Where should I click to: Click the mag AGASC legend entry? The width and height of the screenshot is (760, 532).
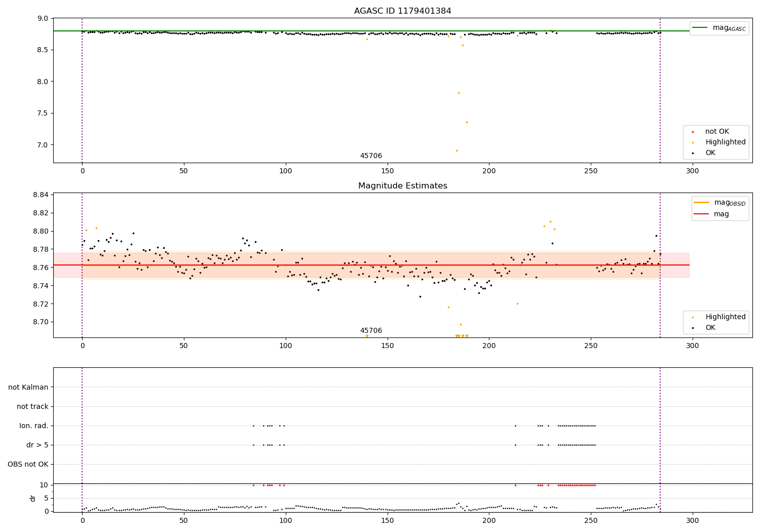tap(719, 28)
